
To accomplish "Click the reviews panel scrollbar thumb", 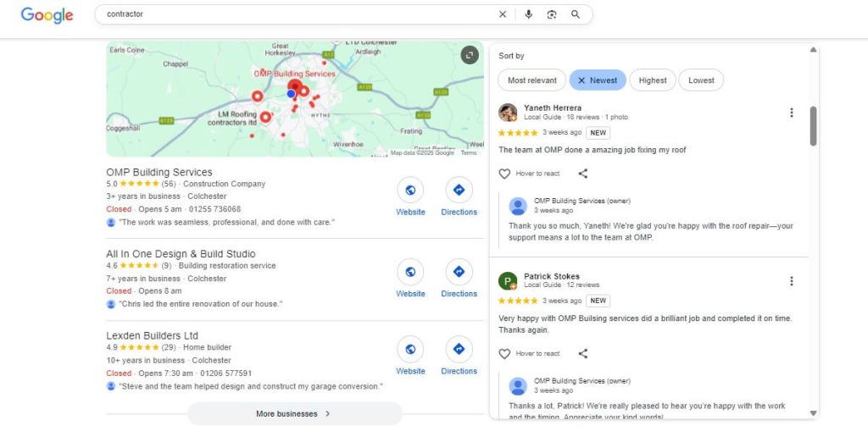I will click(x=813, y=126).
